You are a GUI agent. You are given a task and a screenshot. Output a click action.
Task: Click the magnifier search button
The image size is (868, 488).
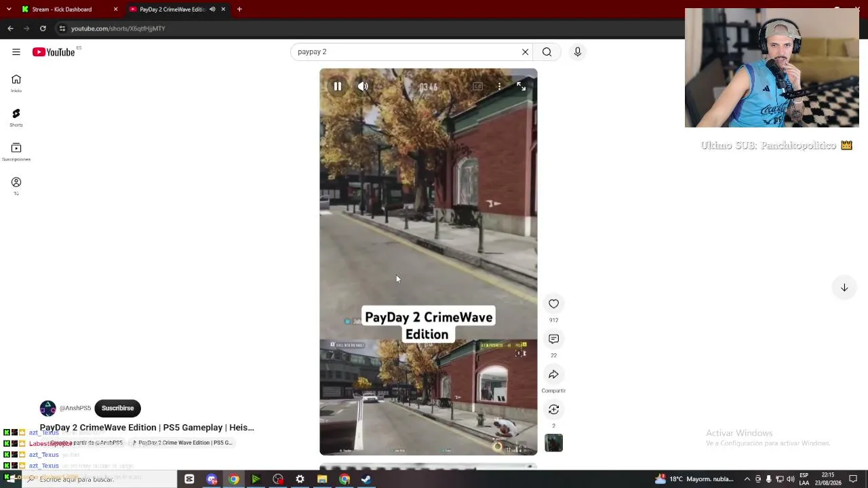547,52
